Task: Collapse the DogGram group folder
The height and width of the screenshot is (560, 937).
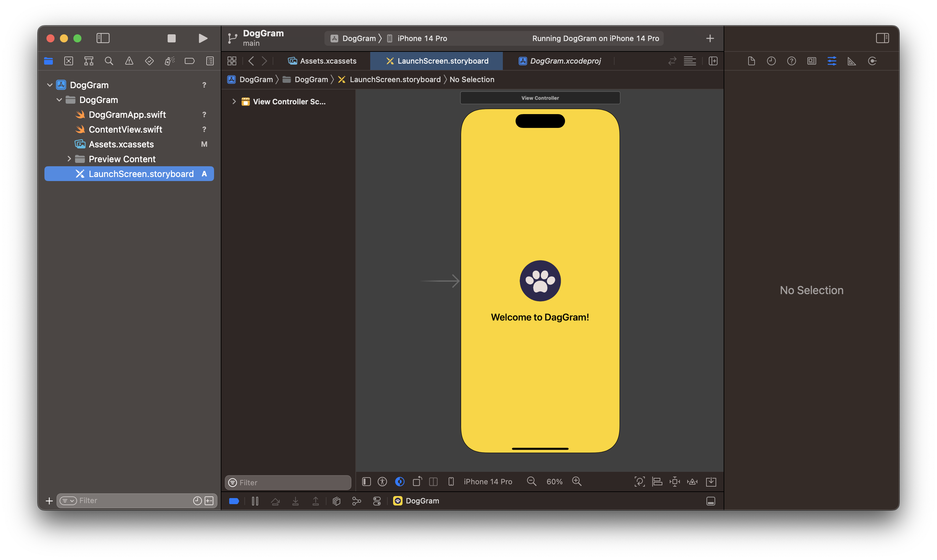Action: pyautogui.click(x=59, y=100)
